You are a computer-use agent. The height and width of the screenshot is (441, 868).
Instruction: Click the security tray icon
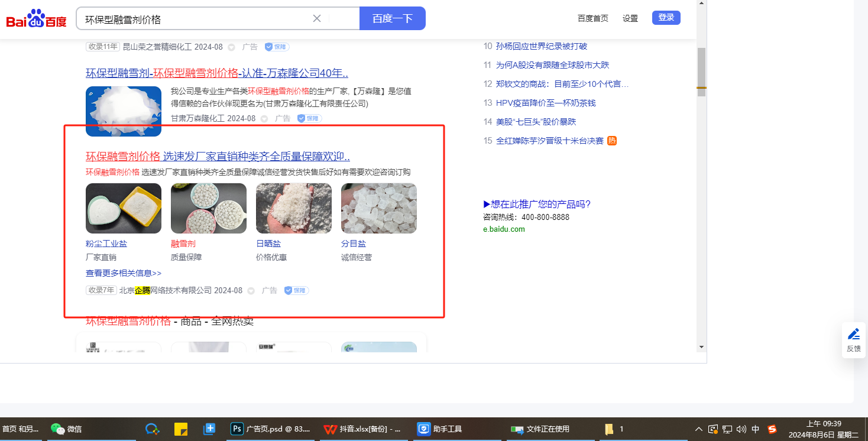tap(713, 429)
